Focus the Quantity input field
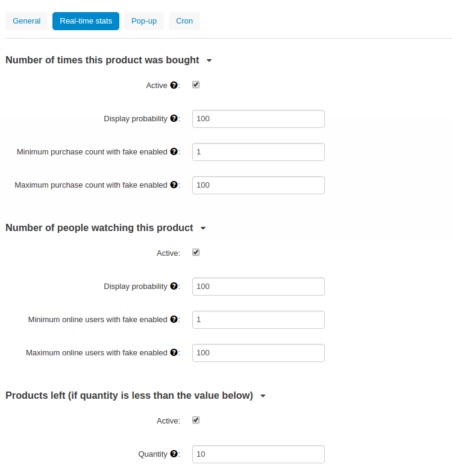 [x=259, y=454]
